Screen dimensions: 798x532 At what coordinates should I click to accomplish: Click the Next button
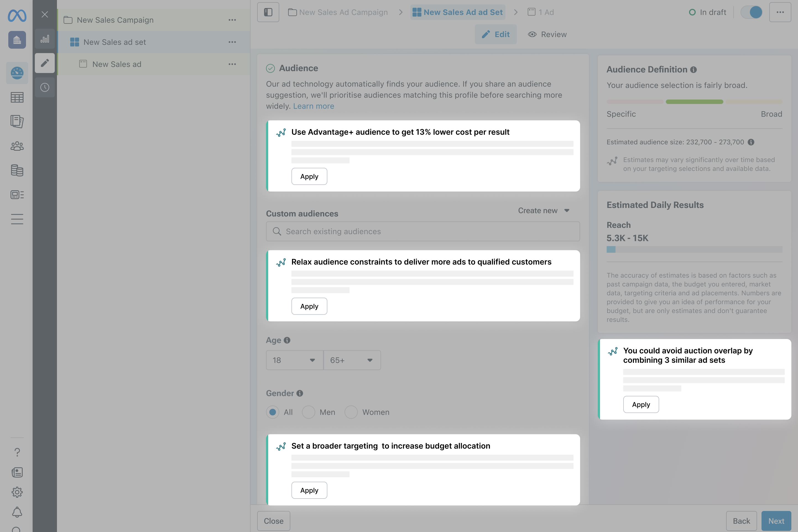[776, 521]
